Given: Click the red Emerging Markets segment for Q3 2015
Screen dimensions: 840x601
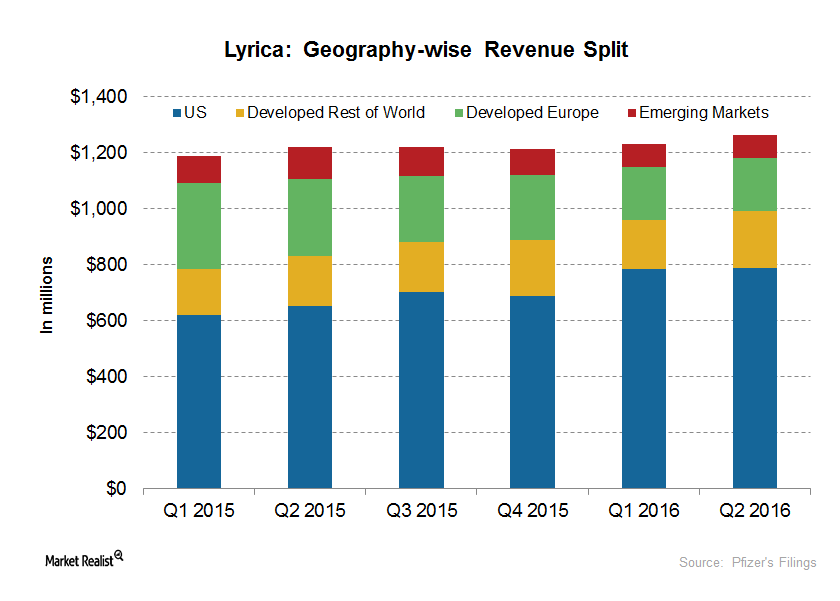Looking at the screenshot, I should click(x=422, y=162).
